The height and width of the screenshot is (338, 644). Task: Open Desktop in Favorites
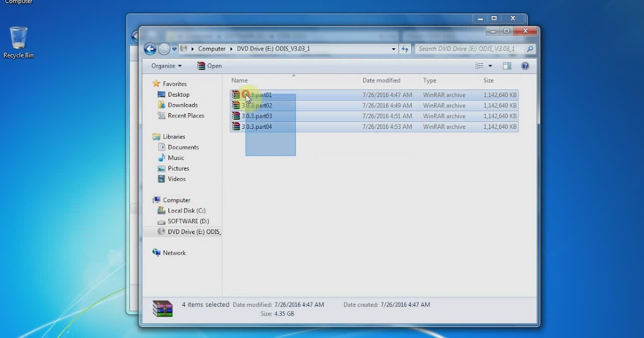click(179, 94)
